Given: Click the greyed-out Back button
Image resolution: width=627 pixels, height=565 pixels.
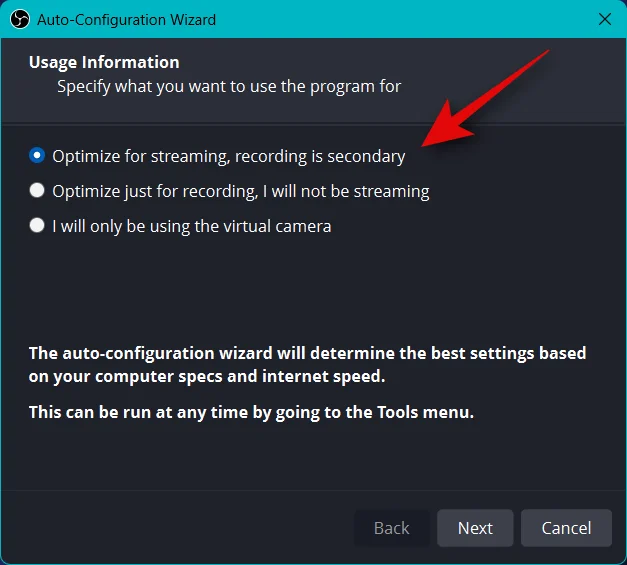Looking at the screenshot, I should pos(391,528).
